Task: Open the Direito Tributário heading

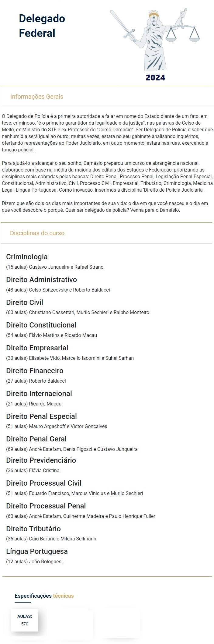Action: pos(33,529)
